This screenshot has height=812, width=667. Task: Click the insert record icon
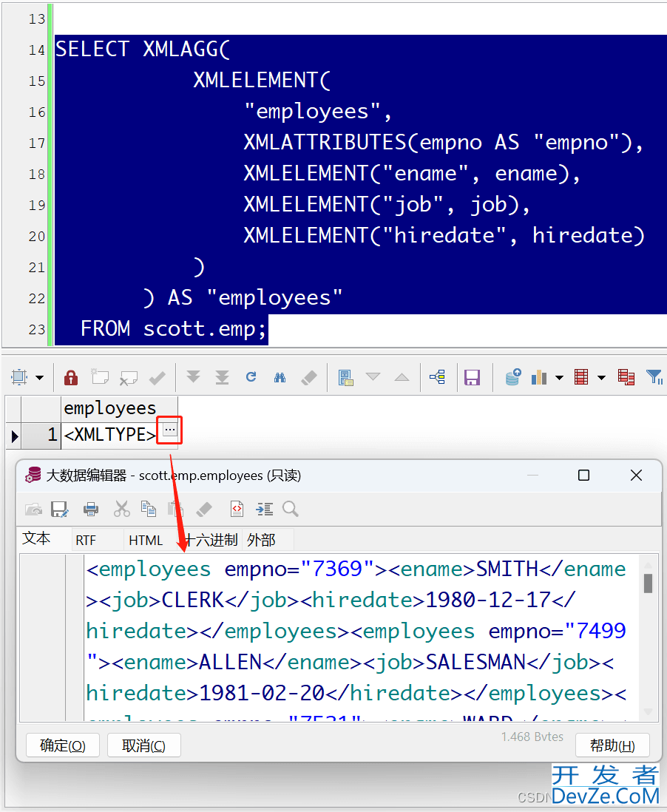[99, 377]
